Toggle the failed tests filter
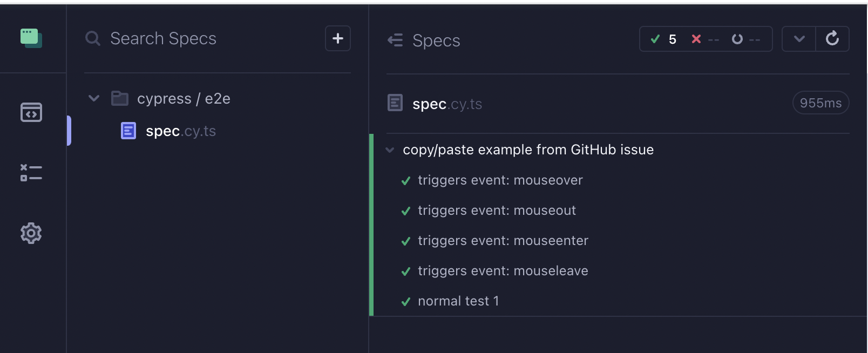This screenshot has height=353, width=868. (705, 39)
